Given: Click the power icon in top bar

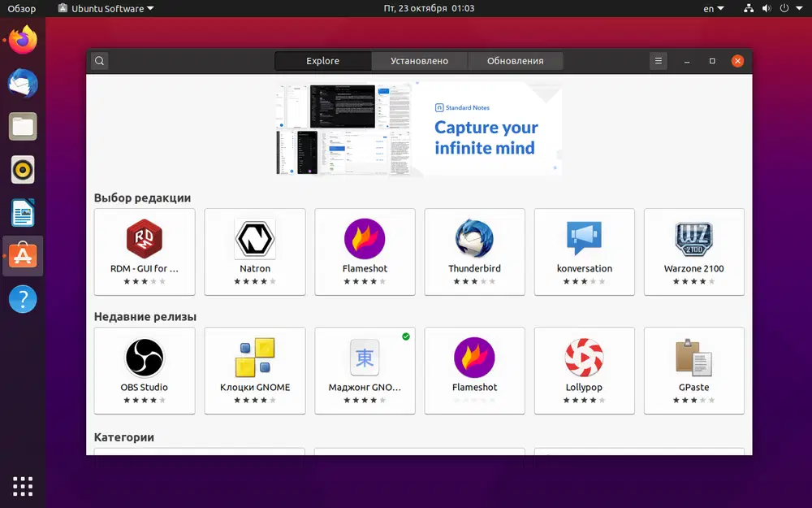Looking at the screenshot, I should click(x=784, y=8).
